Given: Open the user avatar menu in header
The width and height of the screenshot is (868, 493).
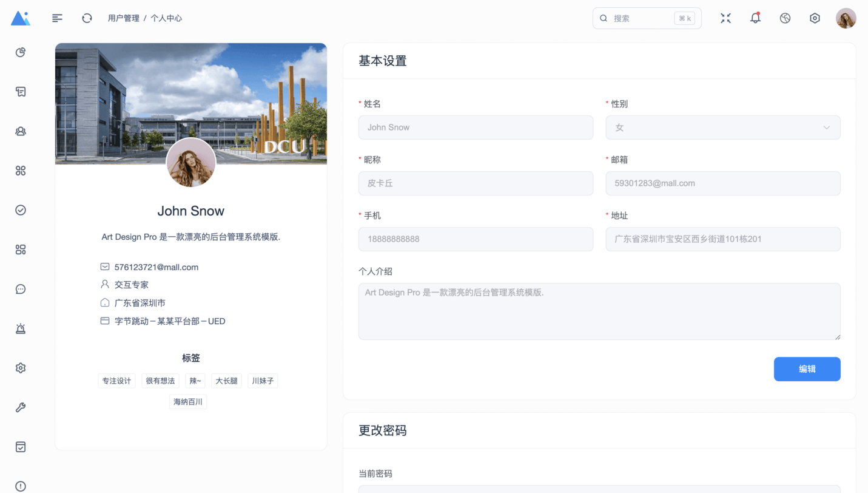Looking at the screenshot, I should tap(846, 18).
